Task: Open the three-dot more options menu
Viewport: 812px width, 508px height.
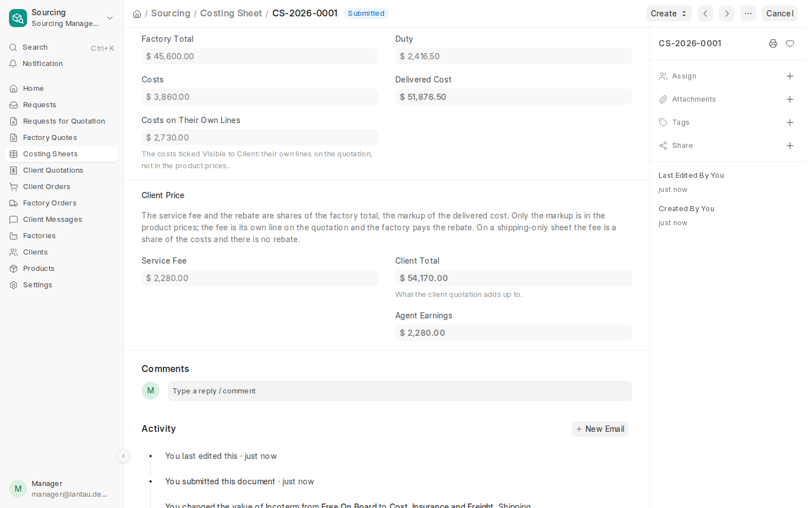Action: [748, 14]
